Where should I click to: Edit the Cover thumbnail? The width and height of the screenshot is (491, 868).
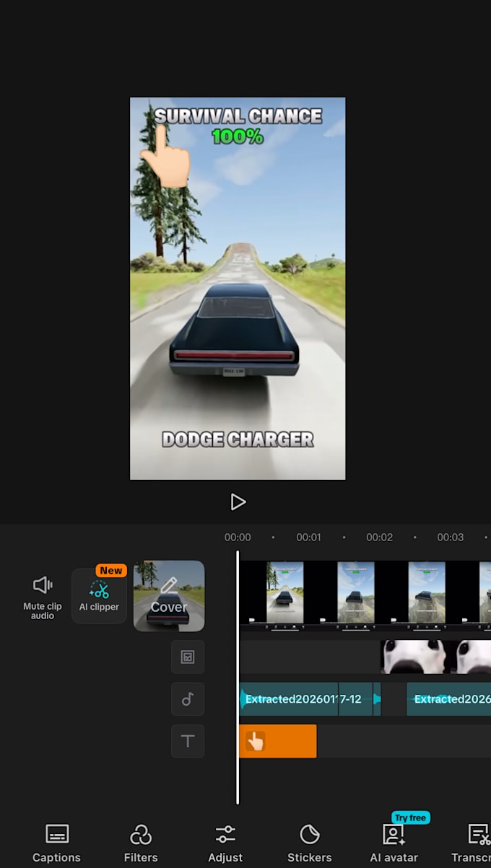click(169, 596)
